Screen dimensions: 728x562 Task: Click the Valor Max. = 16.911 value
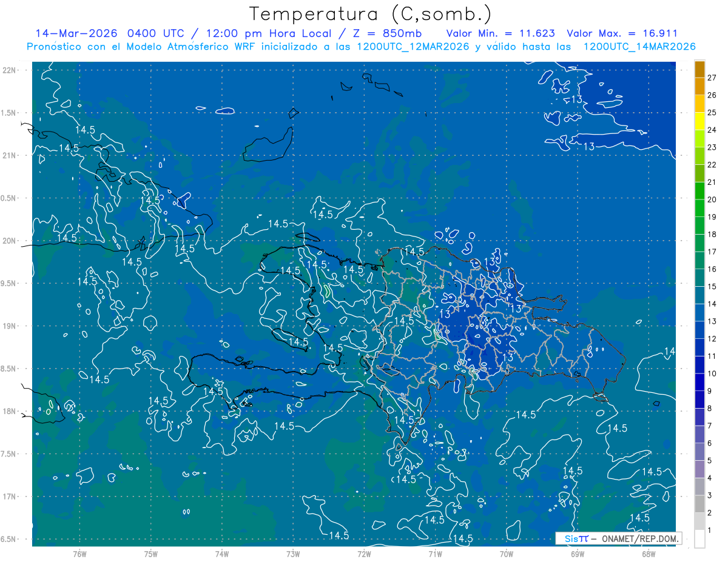pyautogui.click(x=622, y=33)
